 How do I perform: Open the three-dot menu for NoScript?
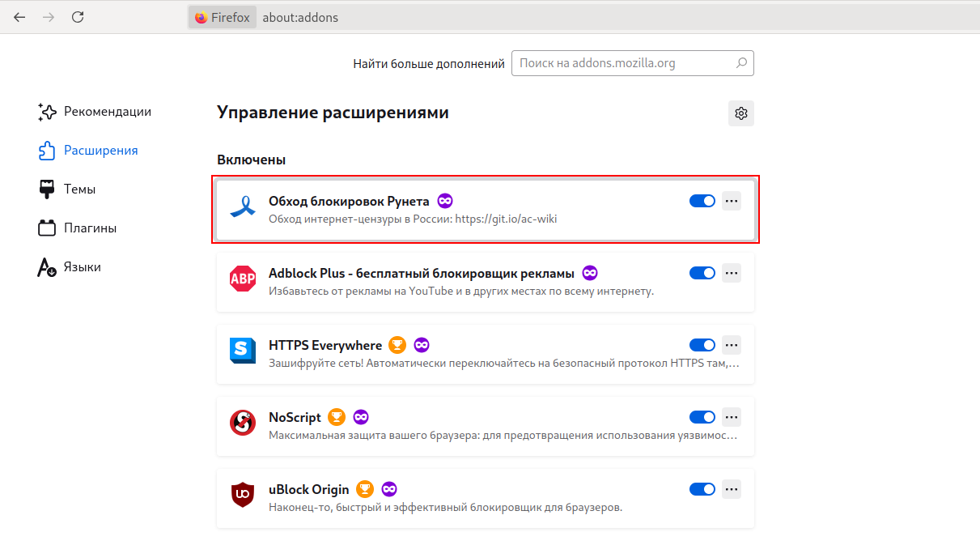tap(732, 417)
